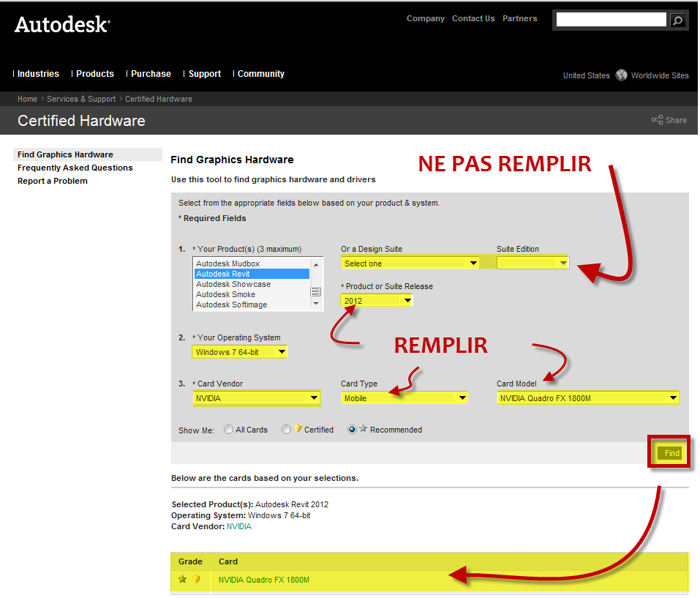The image size is (700, 598).
Task: Click the gold star grade icon in results
Action: point(182,579)
